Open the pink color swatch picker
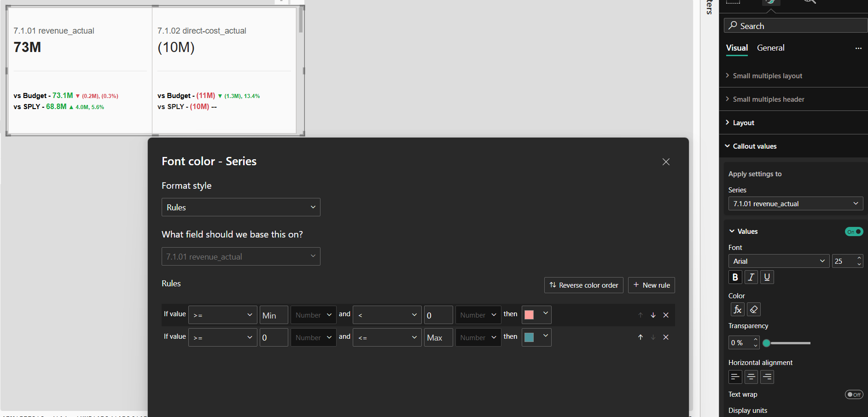 tap(536, 315)
